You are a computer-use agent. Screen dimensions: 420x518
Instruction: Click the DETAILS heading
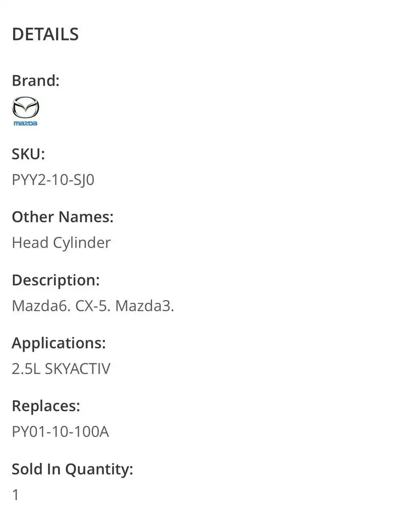(x=45, y=34)
